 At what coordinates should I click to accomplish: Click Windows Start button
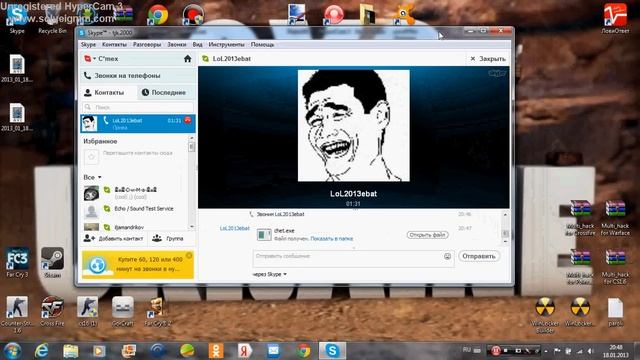pos(13,351)
